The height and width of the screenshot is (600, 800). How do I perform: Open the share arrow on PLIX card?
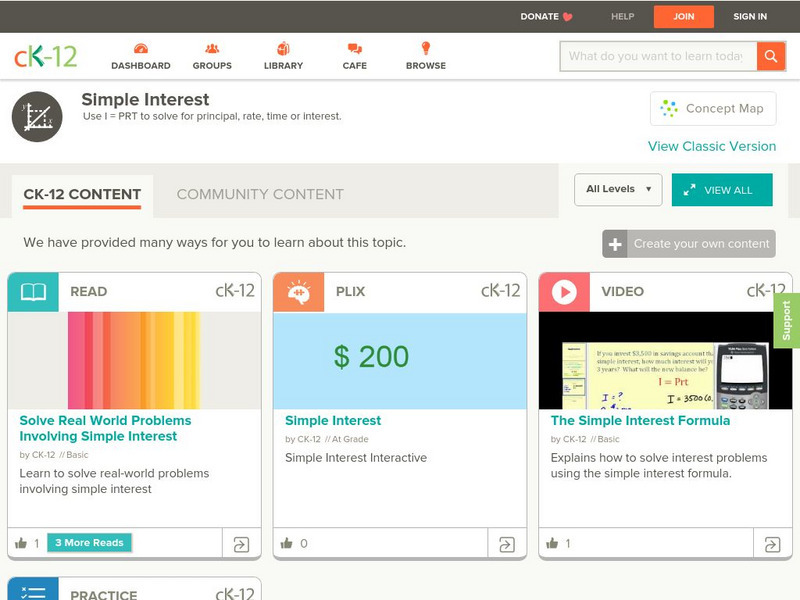[x=507, y=544]
